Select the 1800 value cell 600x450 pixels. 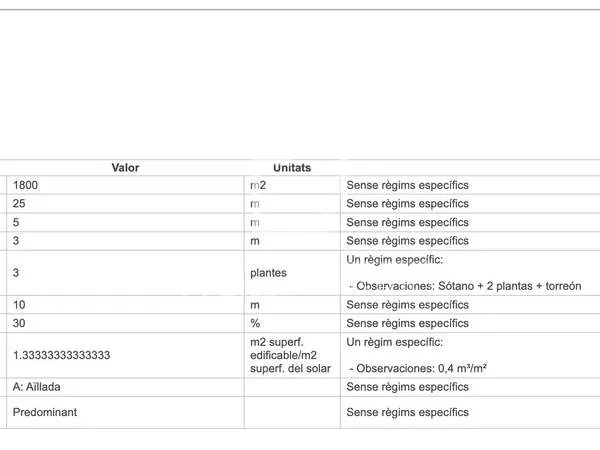(x=125, y=185)
